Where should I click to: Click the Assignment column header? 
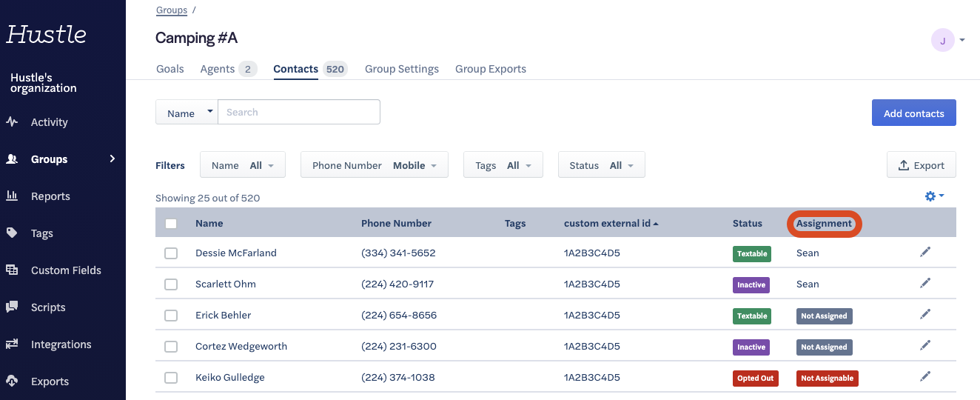(x=824, y=223)
